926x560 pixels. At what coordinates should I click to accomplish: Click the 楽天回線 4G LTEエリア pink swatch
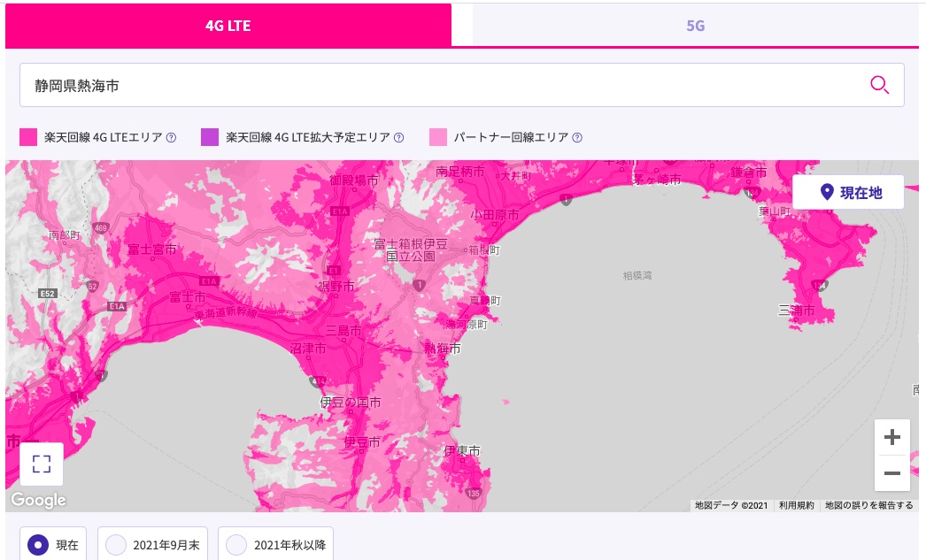click(x=28, y=137)
